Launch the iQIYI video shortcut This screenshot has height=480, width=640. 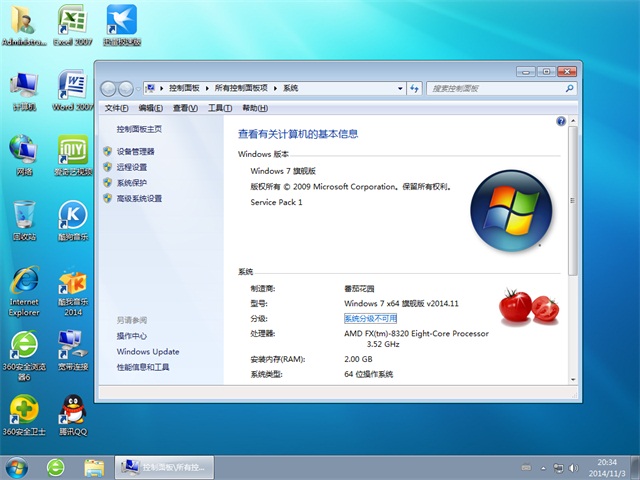tap(73, 156)
